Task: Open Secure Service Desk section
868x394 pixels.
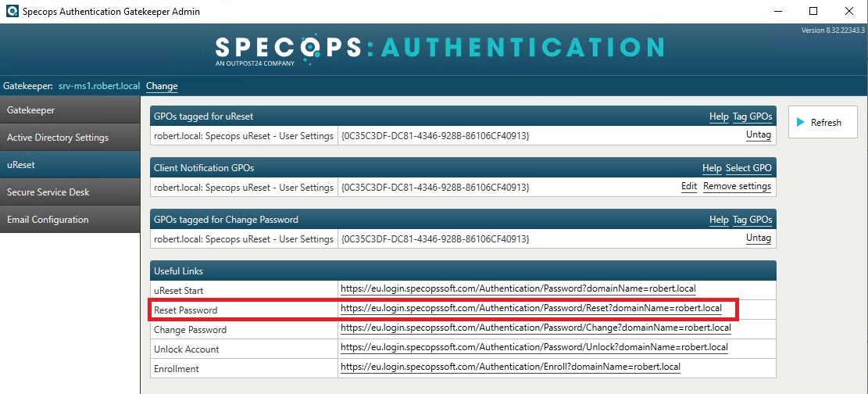Action: pos(70,192)
